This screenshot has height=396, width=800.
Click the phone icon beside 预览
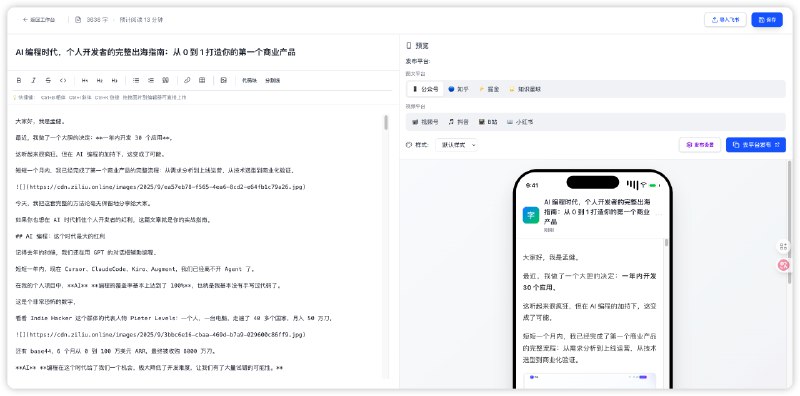(x=409, y=46)
